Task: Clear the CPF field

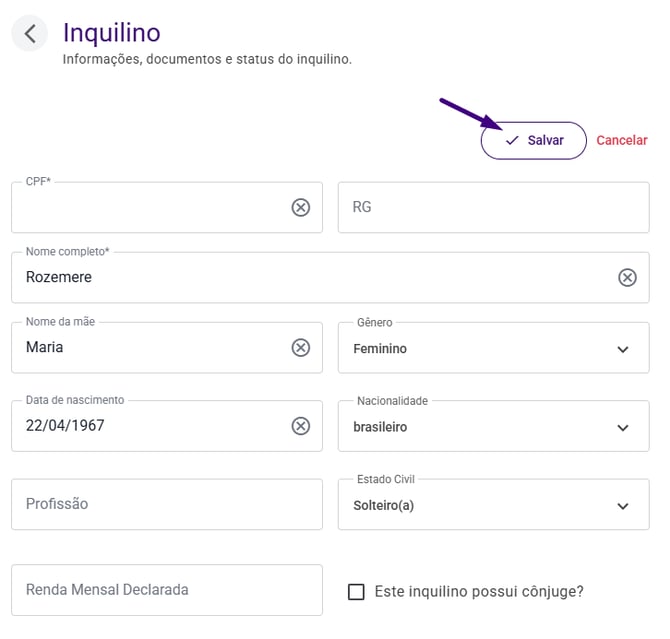Action: (x=300, y=207)
